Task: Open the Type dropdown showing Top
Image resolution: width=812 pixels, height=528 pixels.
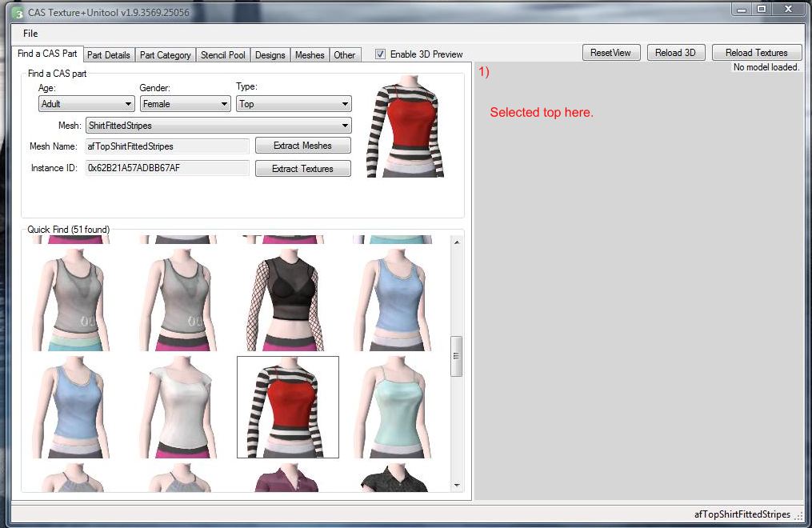Action: tap(293, 103)
